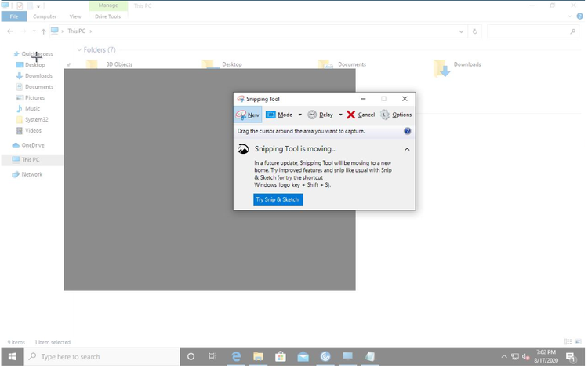
Task: Cancel the current snip with red X
Action: 361,115
